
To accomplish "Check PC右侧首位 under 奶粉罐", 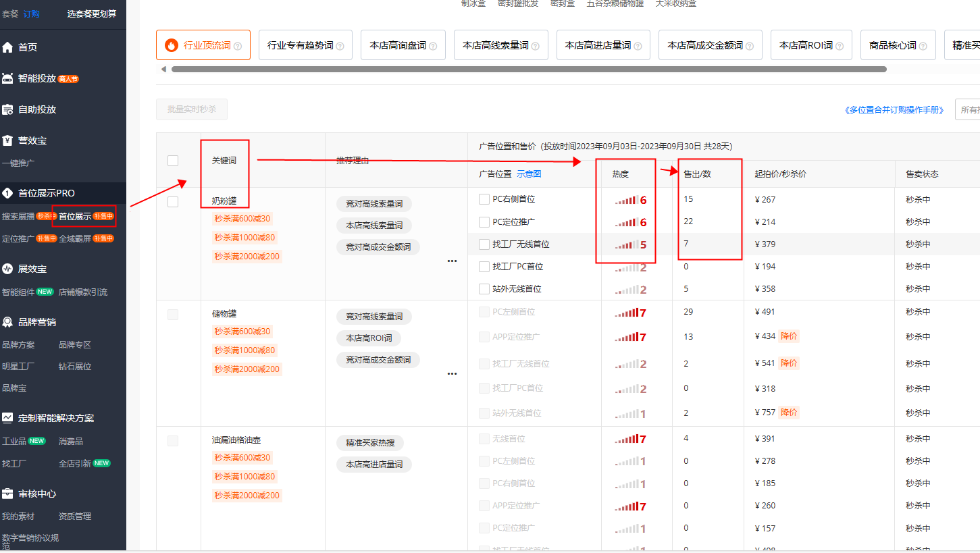I will coord(484,199).
